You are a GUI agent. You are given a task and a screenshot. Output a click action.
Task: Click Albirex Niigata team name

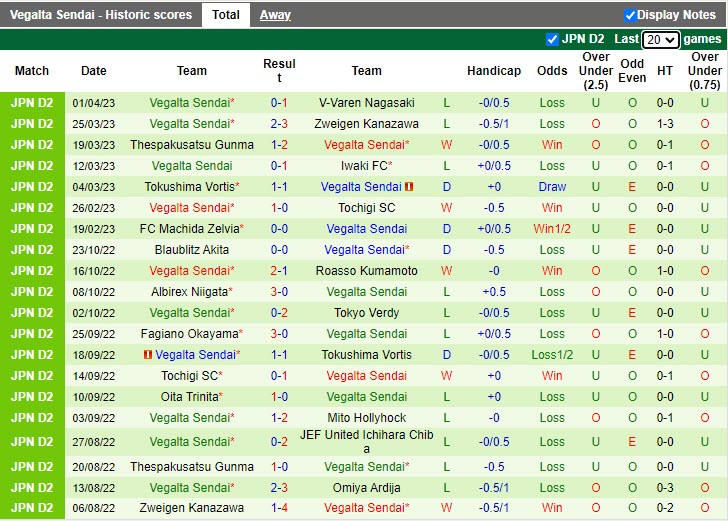pos(192,292)
